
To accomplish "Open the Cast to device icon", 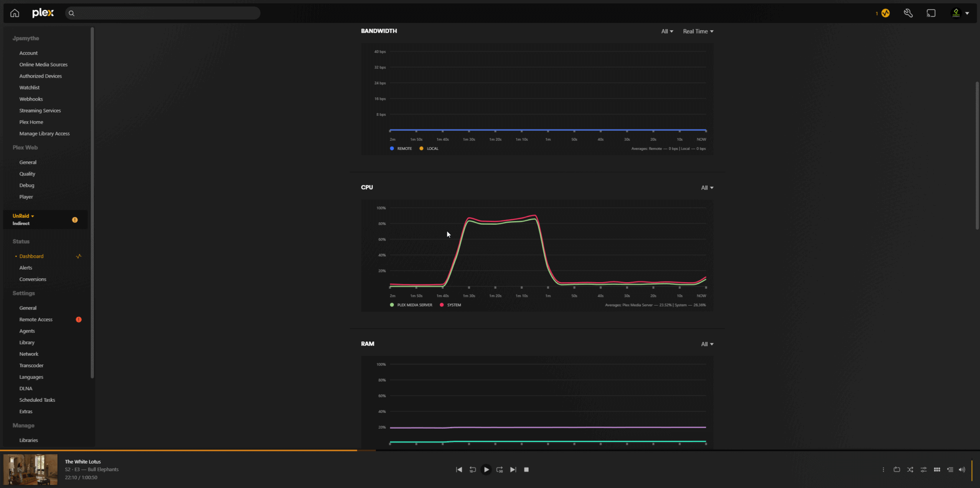I will click(931, 13).
